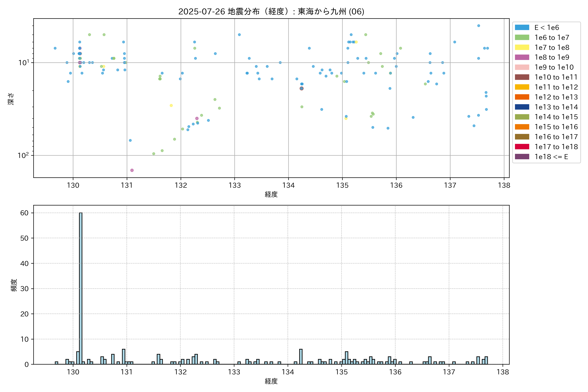588x392 pixels.
Task: Click the topmost blue dot near longitude 137.5
Action: pos(479,26)
